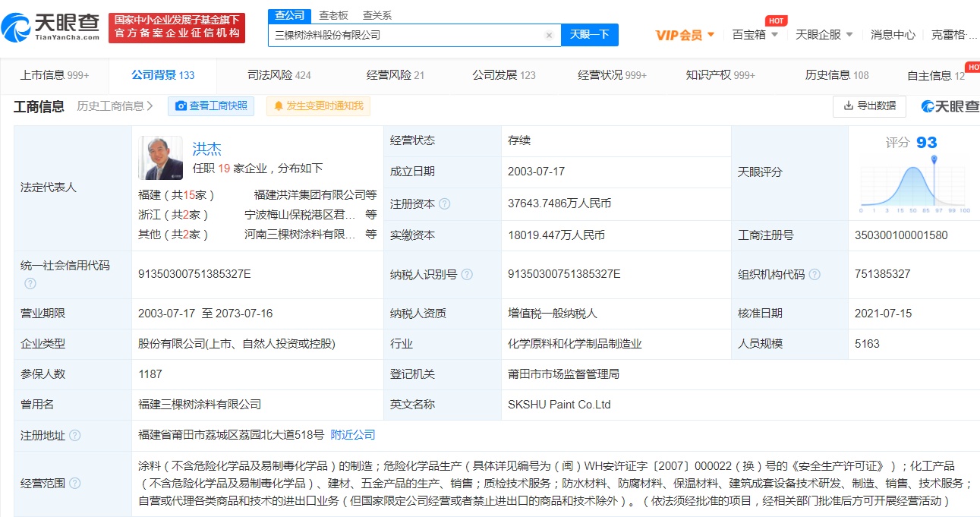Click the 天眼评分 score marker on chart
980x517 pixels.
tap(934, 159)
